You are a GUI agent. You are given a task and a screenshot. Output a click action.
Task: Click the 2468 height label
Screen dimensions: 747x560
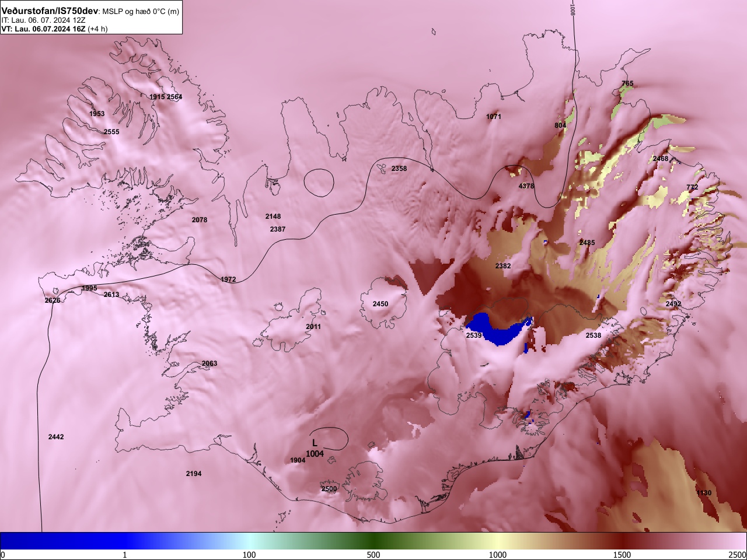661,159
